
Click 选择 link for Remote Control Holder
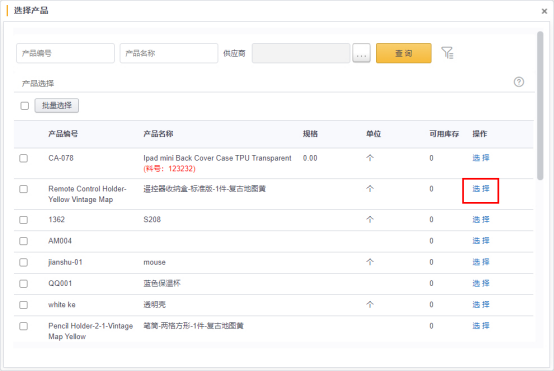[481, 189]
